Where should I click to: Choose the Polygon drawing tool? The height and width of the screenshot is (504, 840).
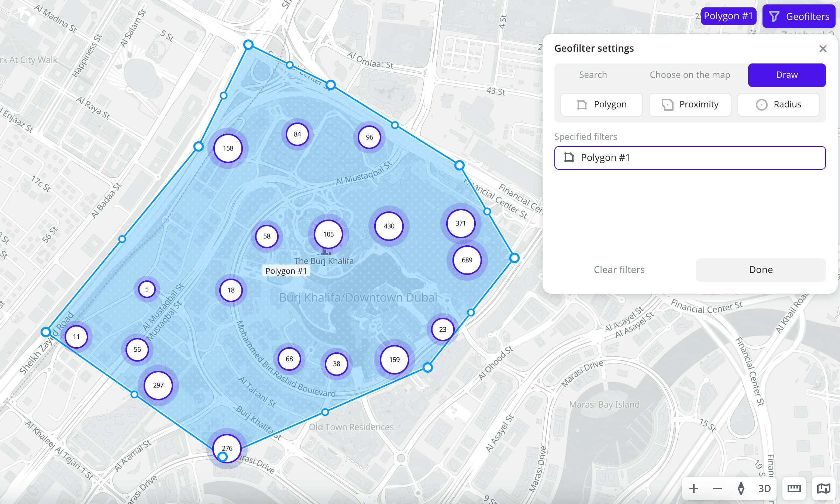pyautogui.click(x=602, y=104)
